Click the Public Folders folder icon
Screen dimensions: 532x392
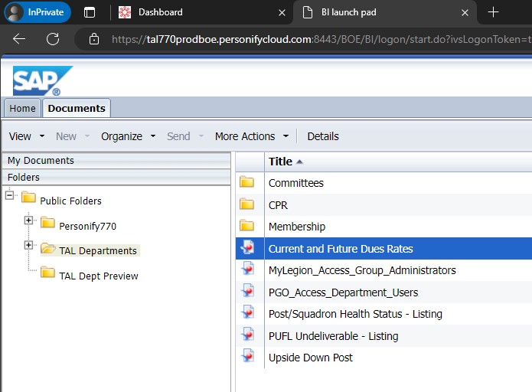pyautogui.click(x=28, y=197)
